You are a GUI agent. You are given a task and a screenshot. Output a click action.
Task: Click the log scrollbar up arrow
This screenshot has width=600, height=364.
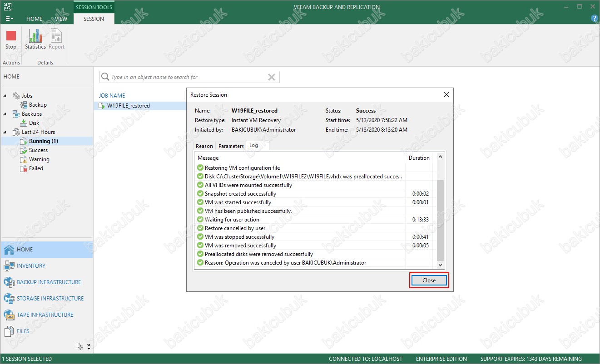point(440,157)
